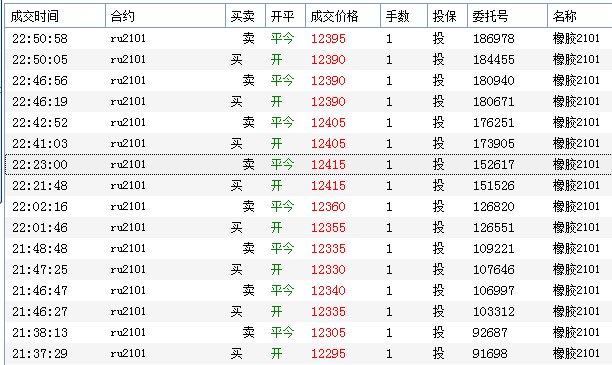The height and width of the screenshot is (365, 612).
Task: Select the trade at 21:47:25
Action: (308, 270)
